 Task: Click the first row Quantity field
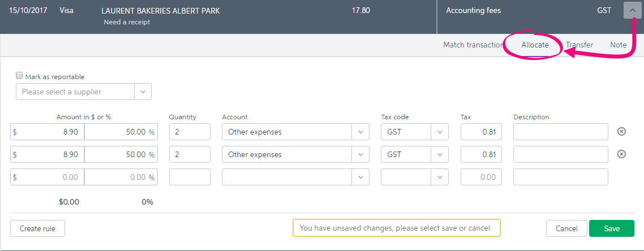tap(190, 132)
